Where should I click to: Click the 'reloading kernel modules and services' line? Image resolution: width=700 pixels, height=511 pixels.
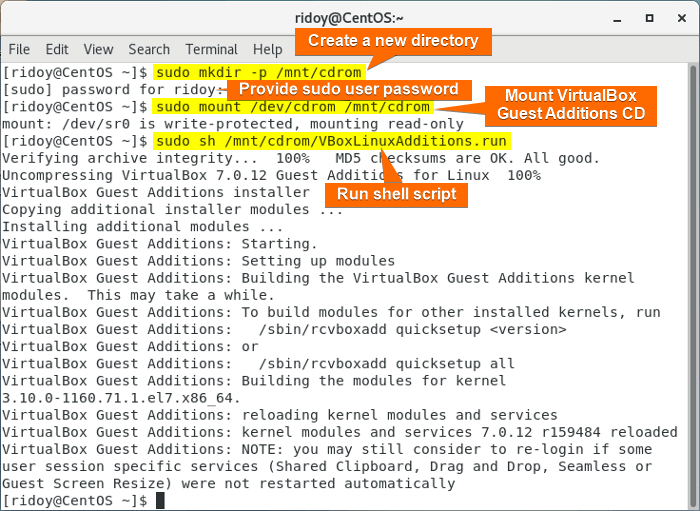[280, 415]
